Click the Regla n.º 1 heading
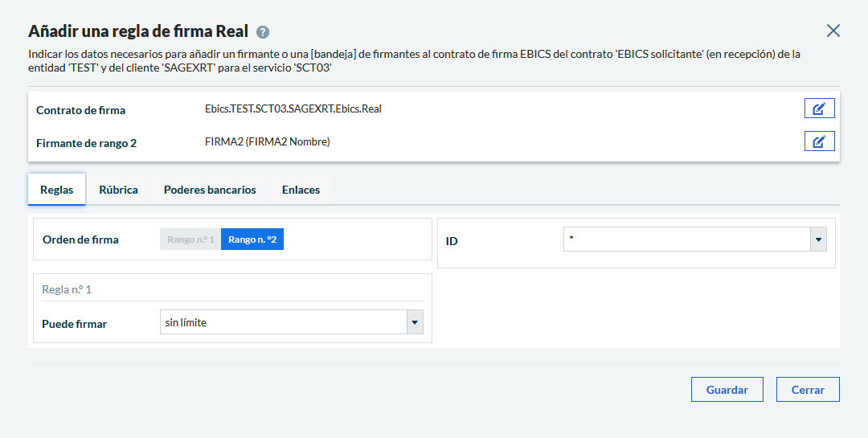 click(x=67, y=289)
